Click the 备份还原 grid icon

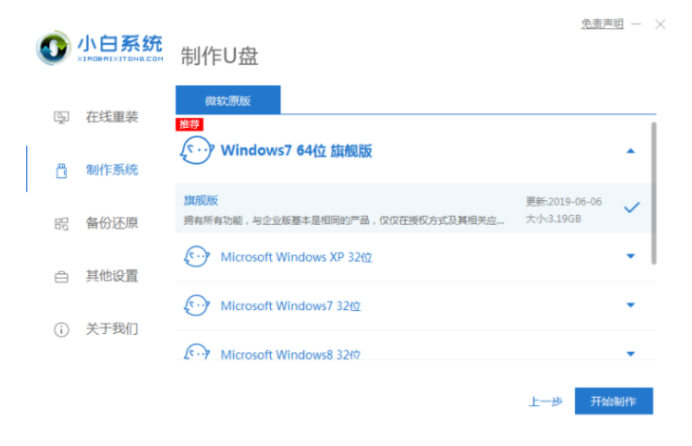tap(61, 224)
